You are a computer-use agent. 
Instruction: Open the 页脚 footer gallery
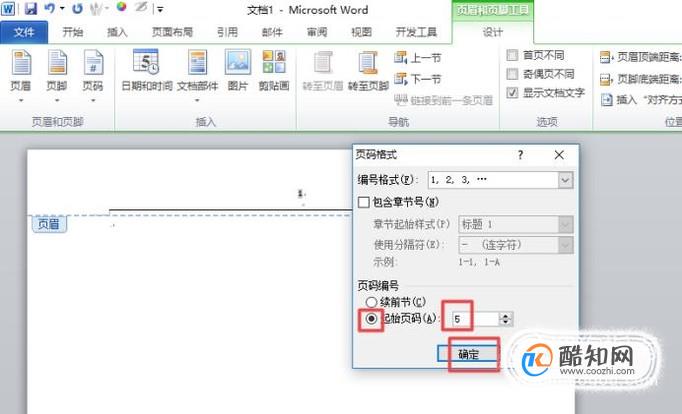pos(57,70)
